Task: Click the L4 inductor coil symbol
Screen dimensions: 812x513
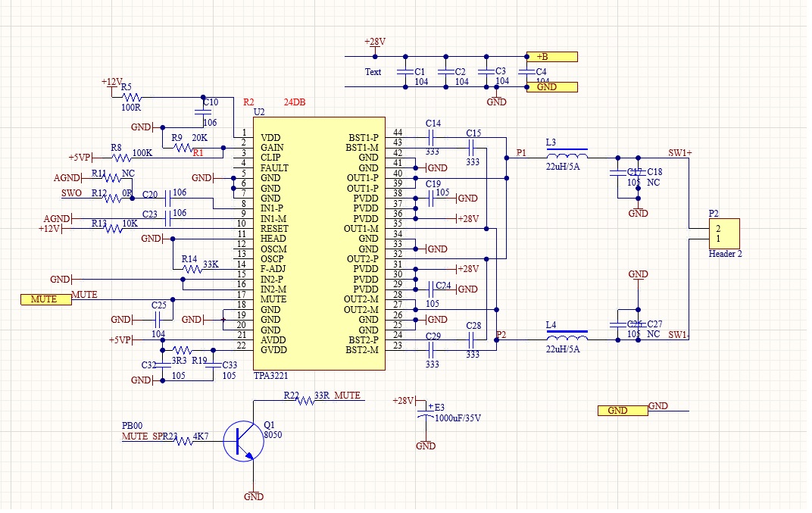Action: tap(567, 336)
